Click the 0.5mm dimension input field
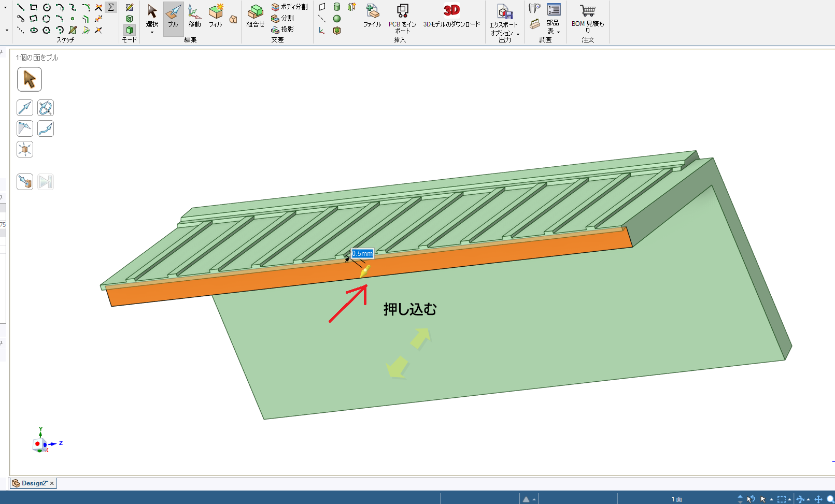The height and width of the screenshot is (504, 835). [x=362, y=253]
